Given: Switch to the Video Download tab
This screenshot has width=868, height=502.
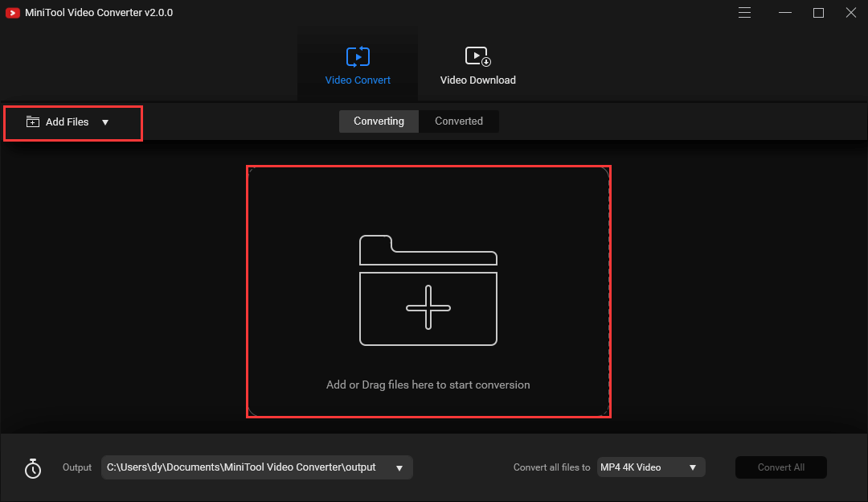Looking at the screenshot, I should pos(477,65).
